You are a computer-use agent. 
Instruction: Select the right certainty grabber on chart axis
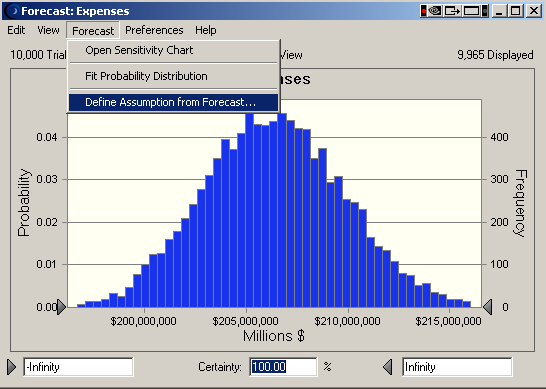488,307
